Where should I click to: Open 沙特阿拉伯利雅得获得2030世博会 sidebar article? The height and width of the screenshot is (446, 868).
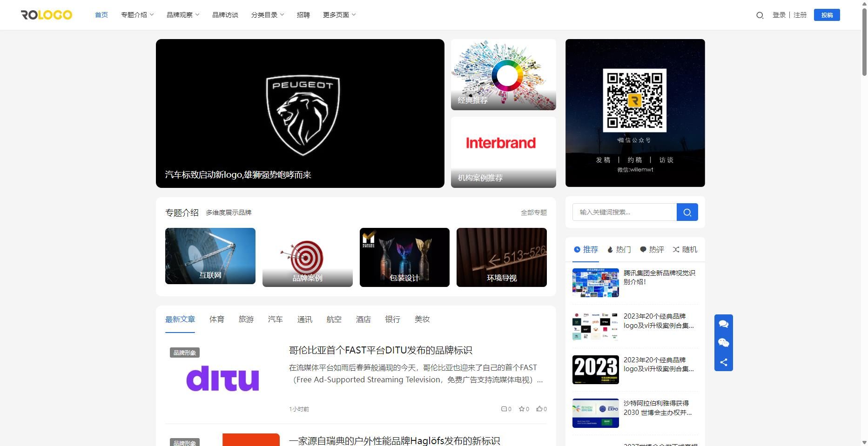(x=658, y=408)
